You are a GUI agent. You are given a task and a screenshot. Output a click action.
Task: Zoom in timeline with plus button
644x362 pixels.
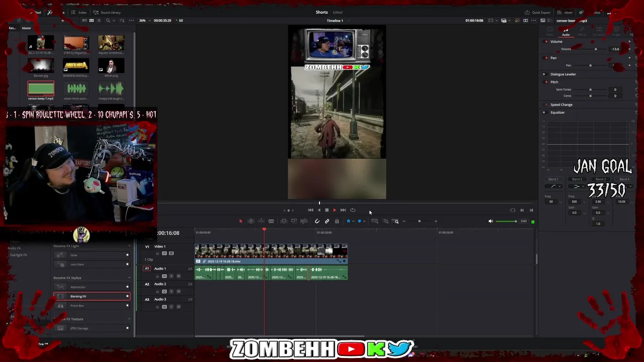(x=436, y=221)
